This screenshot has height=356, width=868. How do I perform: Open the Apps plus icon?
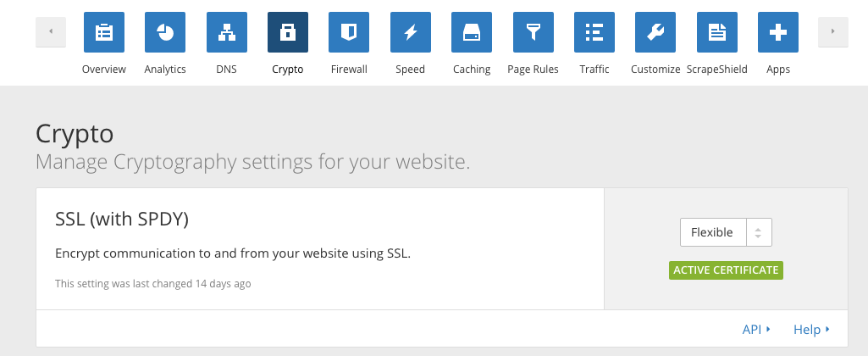777,32
